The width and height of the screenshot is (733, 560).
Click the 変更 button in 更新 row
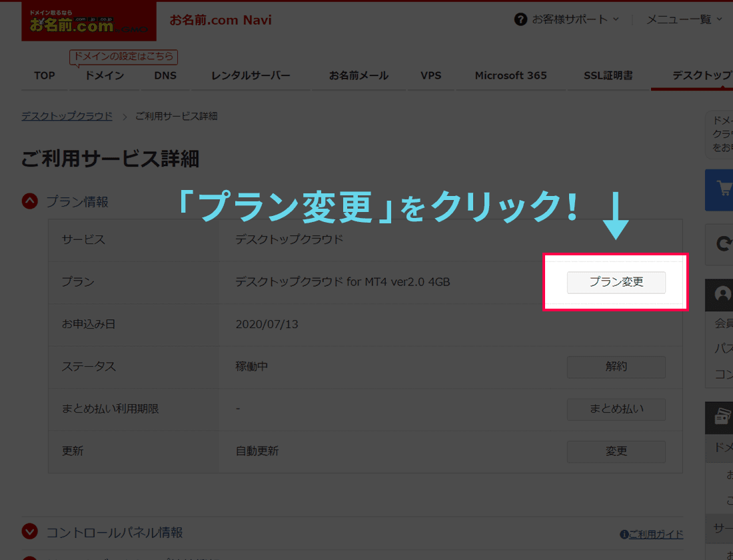(x=616, y=451)
